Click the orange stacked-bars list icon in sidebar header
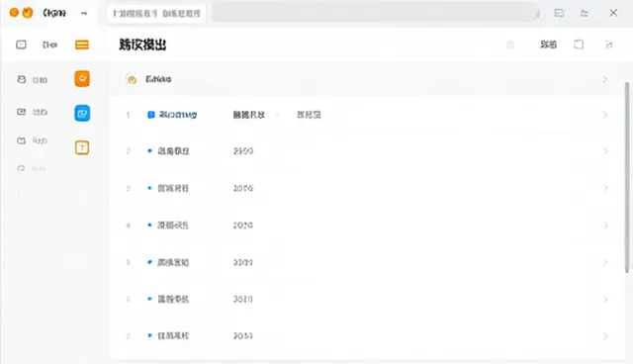The width and height of the screenshot is (633, 364). pos(82,45)
